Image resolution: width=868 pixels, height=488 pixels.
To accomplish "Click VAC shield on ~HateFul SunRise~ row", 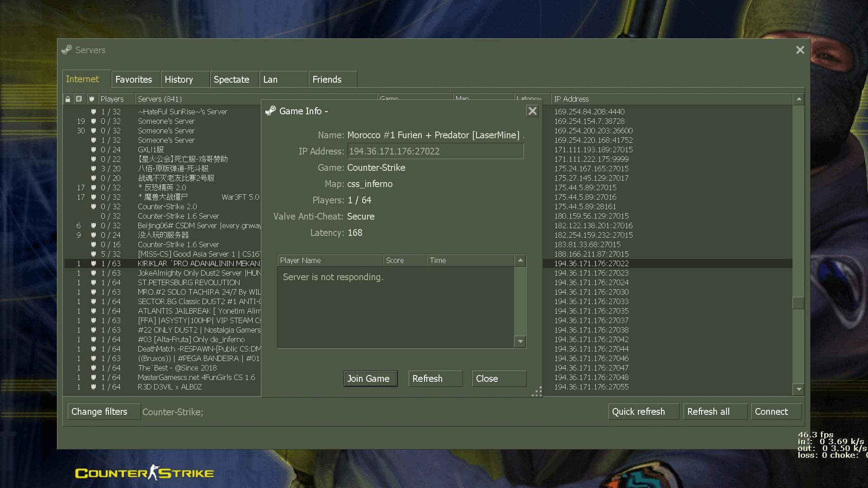I will [x=93, y=112].
